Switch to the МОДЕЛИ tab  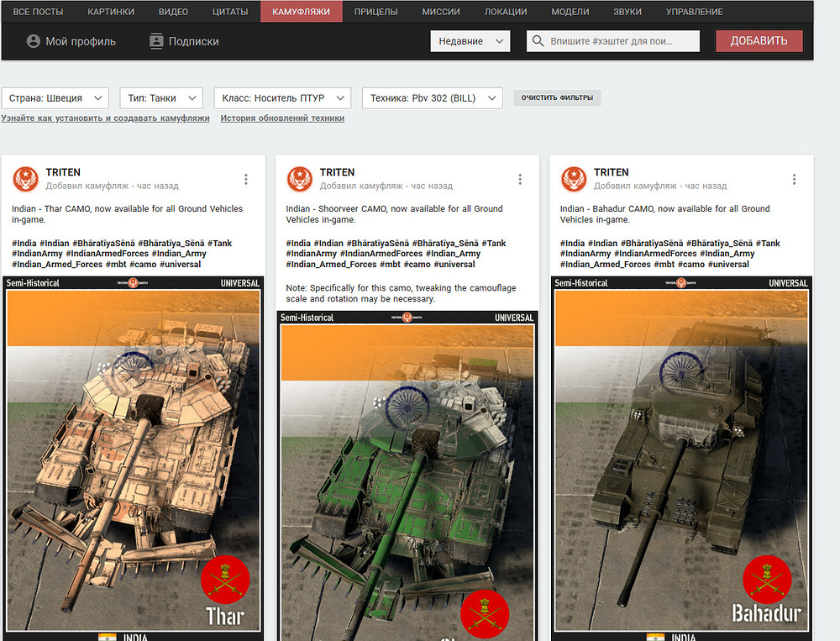pyautogui.click(x=570, y=12)
